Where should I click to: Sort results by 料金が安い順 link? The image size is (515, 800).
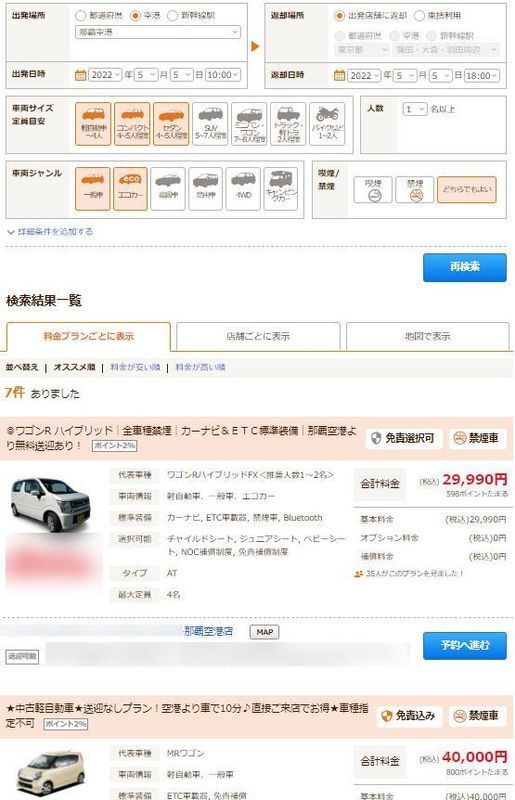(135, 367)
